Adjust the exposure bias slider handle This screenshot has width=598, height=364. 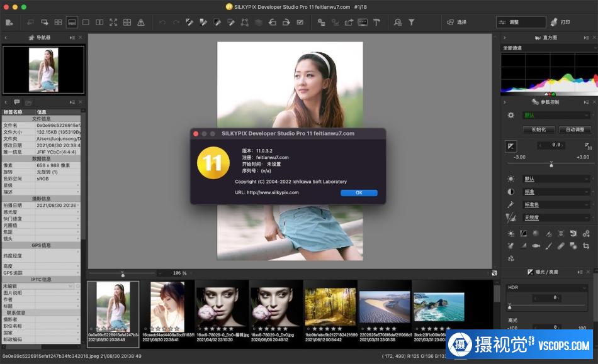[x=551, y=165]
